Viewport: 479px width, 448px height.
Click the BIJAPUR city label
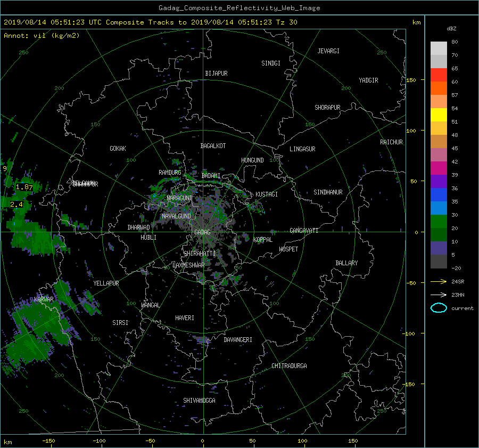pos(216,74)
